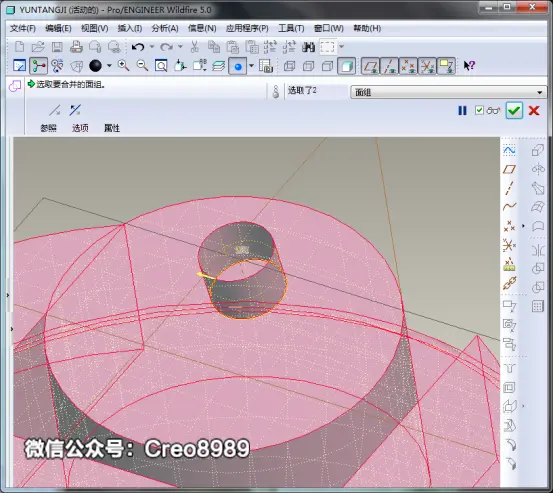Select the Zoom In magnifier icon

pyautogui.click(x=123, y=66)
